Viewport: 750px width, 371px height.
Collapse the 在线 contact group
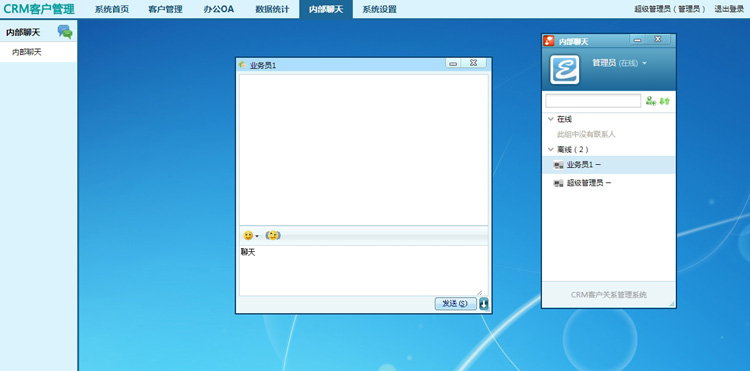tap(550, 119)
